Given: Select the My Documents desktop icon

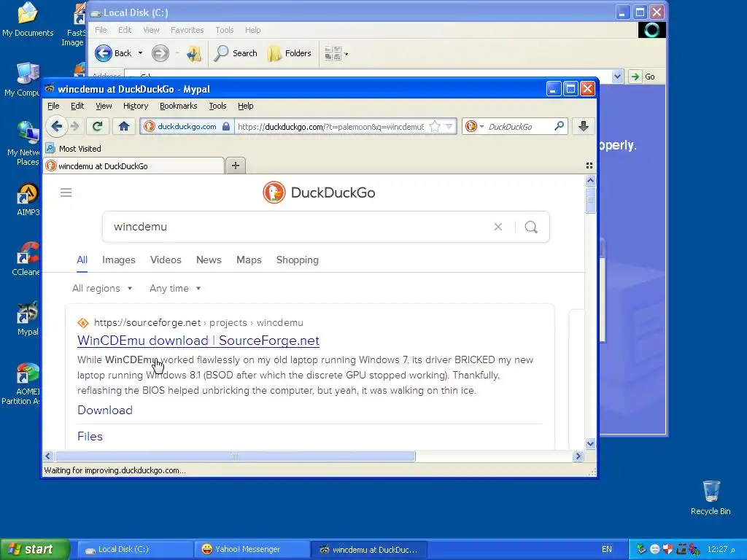Looking at the screenshot, I should tap(28, 20).
